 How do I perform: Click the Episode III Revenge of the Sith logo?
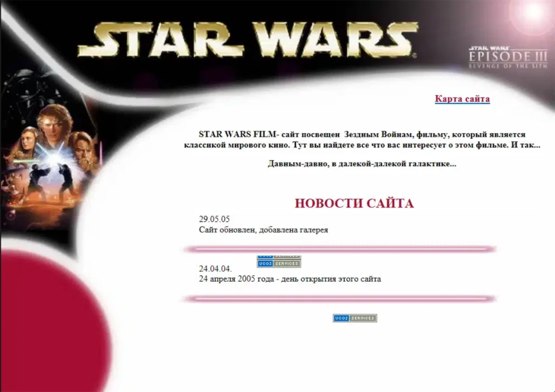508,57
